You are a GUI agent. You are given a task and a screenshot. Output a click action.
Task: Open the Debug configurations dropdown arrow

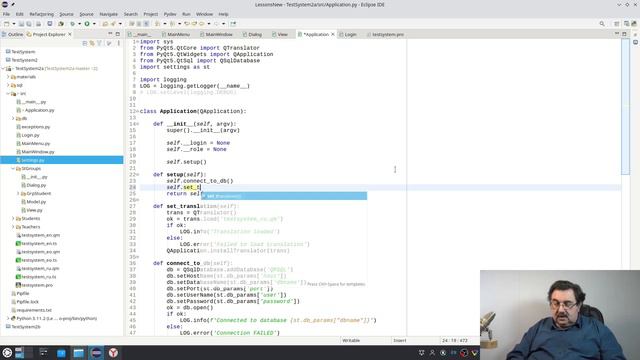pos(80,24)
